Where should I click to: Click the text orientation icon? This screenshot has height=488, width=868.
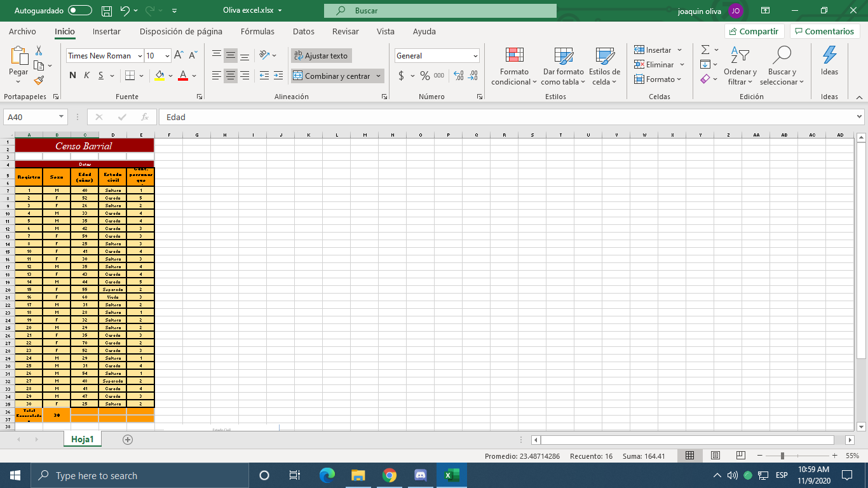click(265, 55)
